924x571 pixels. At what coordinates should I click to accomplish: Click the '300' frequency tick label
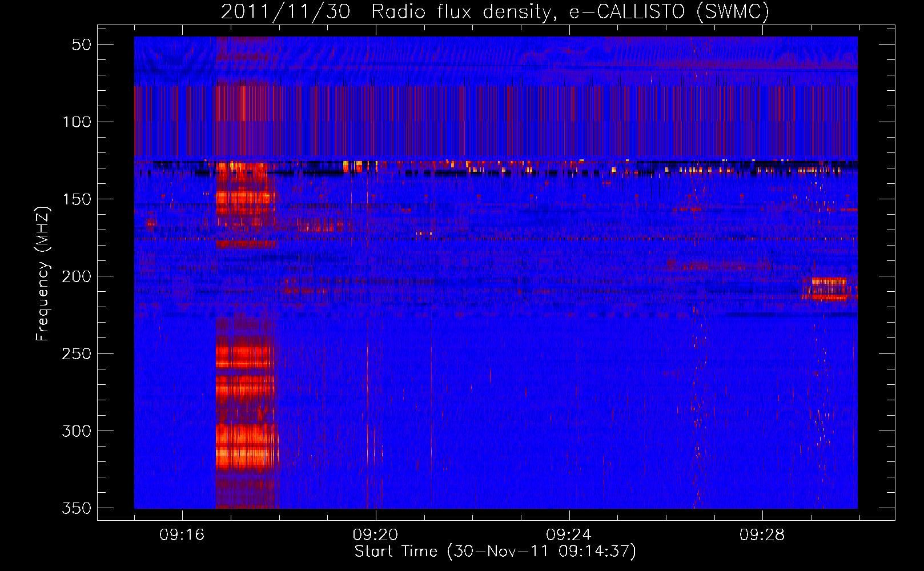pos(77,431)
